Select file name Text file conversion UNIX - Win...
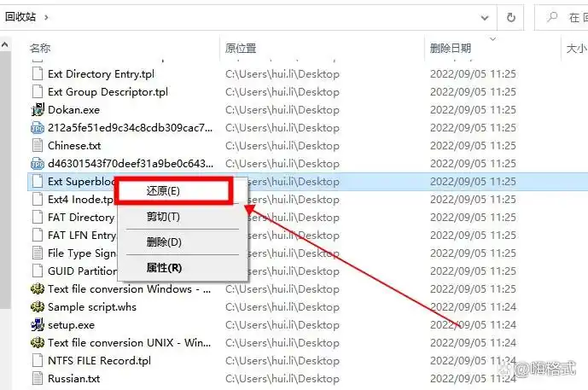588x390 pixels. pyautogui.click(x=129, y=343)
